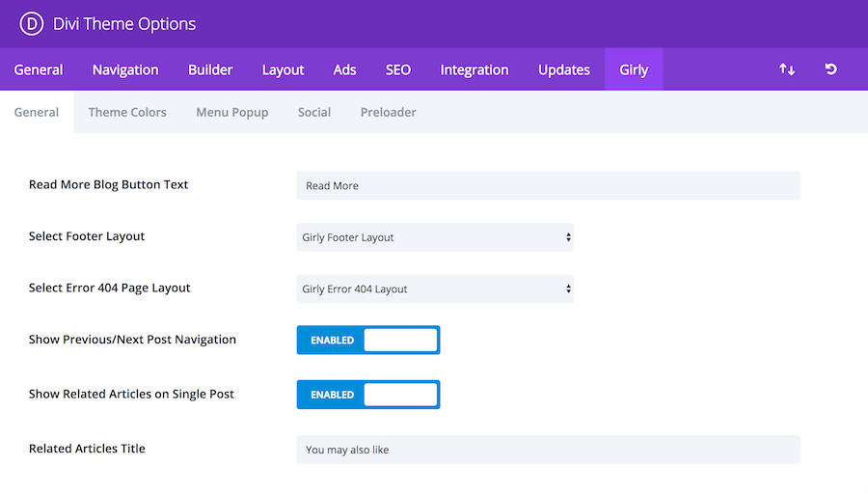
Task: Open the Preloader sub-tab
Action: [x=388, y=112]
